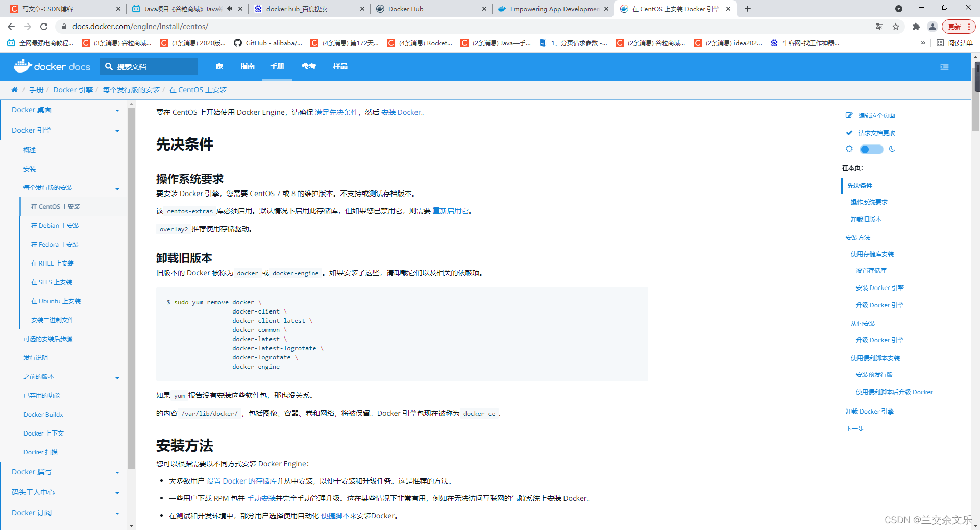The height and width of the screenshot is (530, 980).
Task: Expand Docker 订阅 sidebar section
Action: [117, 513]
